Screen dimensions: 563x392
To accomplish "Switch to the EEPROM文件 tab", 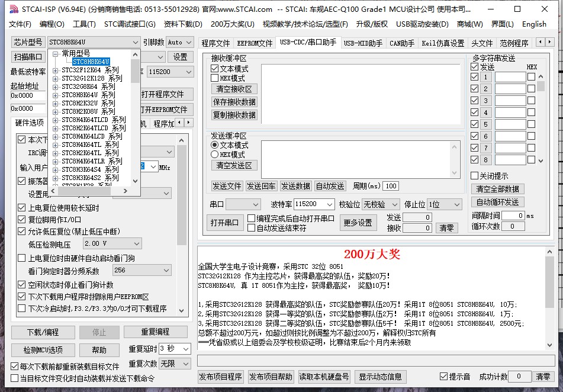I will pyautogui.click(x=255, y=43).
